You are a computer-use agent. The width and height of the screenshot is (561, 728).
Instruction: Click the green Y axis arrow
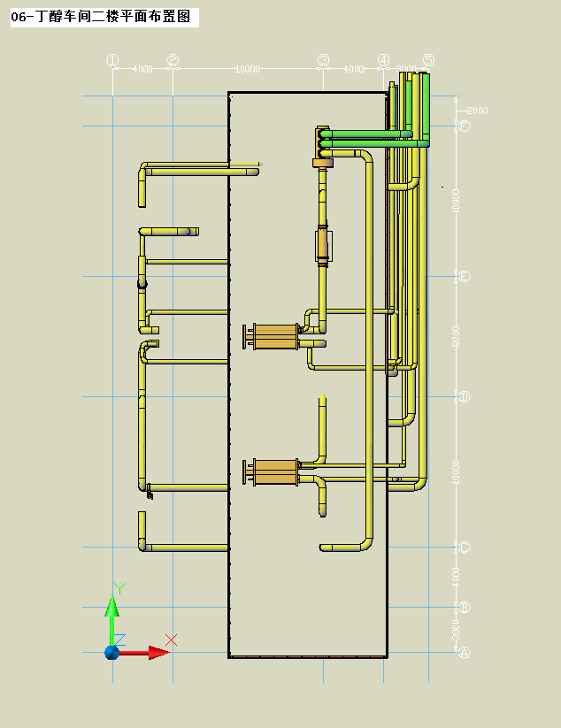click(111, 621)
